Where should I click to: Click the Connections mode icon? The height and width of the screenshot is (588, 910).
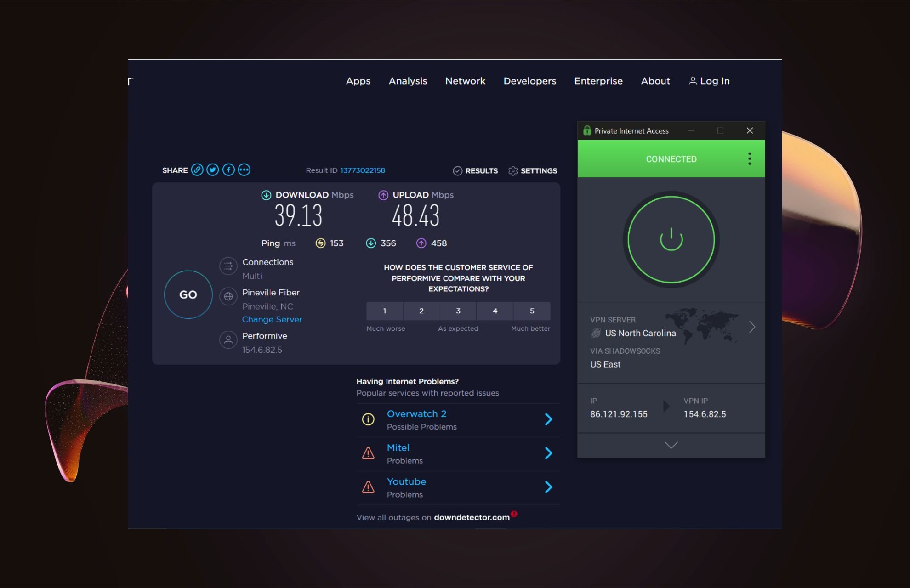click(228, 266)
